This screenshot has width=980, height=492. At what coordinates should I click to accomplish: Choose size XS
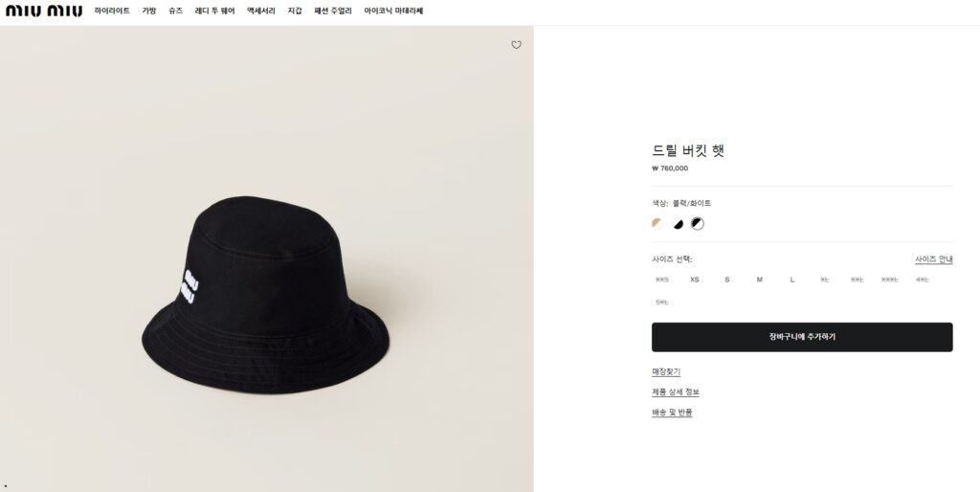(695, 280)
